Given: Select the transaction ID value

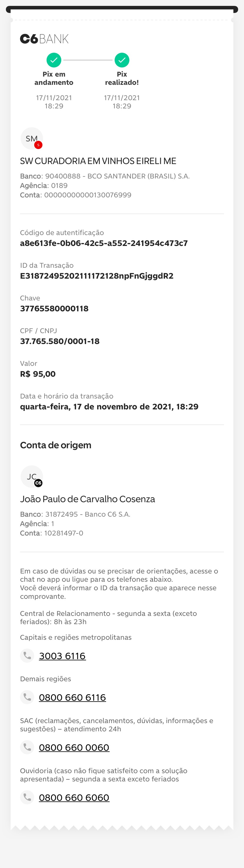Looking at the screenshot, I should pos(97,276).
